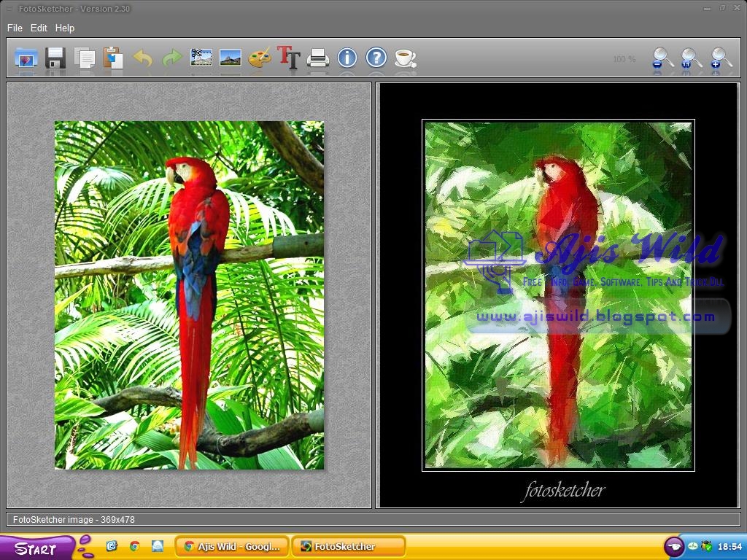The width and height of the screenshot is (747, 560).
Task: Click the status bar image size text
Action: click(74, 520)
